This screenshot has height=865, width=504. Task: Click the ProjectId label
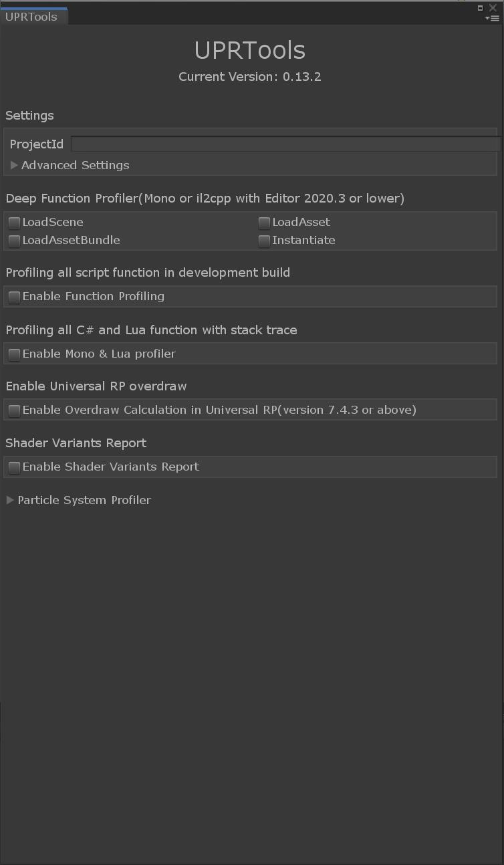[x=37, y=144]
